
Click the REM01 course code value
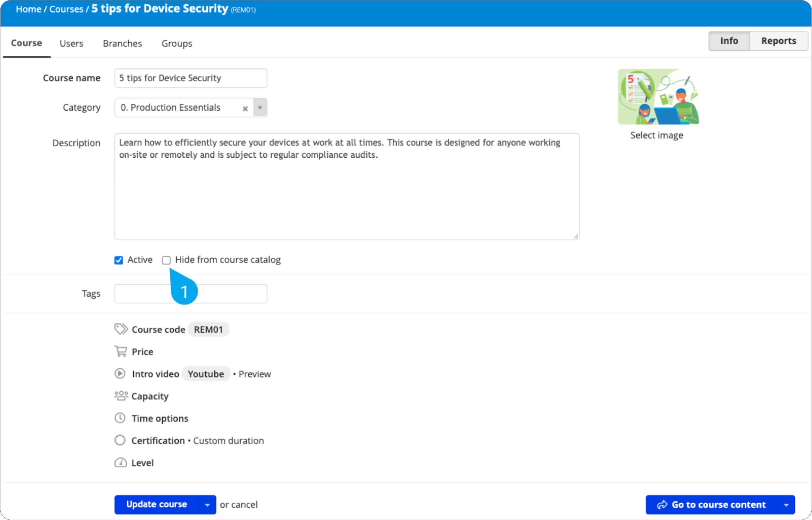[208, 329]
